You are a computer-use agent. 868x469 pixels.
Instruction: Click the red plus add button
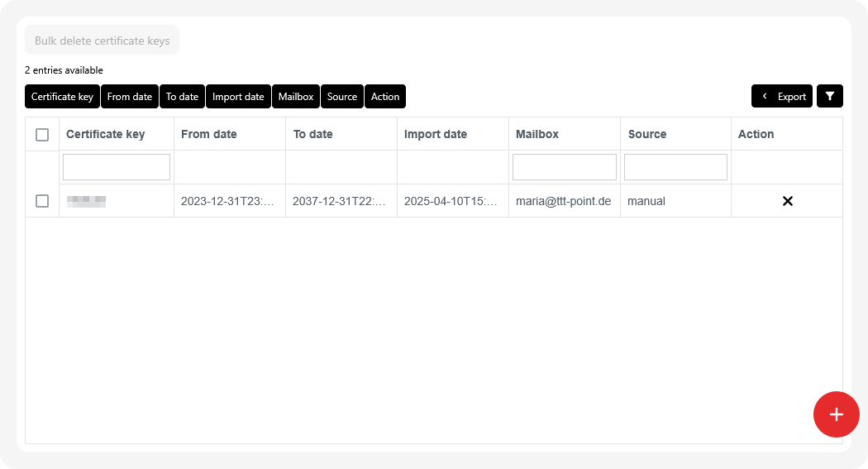click(836, 414)
